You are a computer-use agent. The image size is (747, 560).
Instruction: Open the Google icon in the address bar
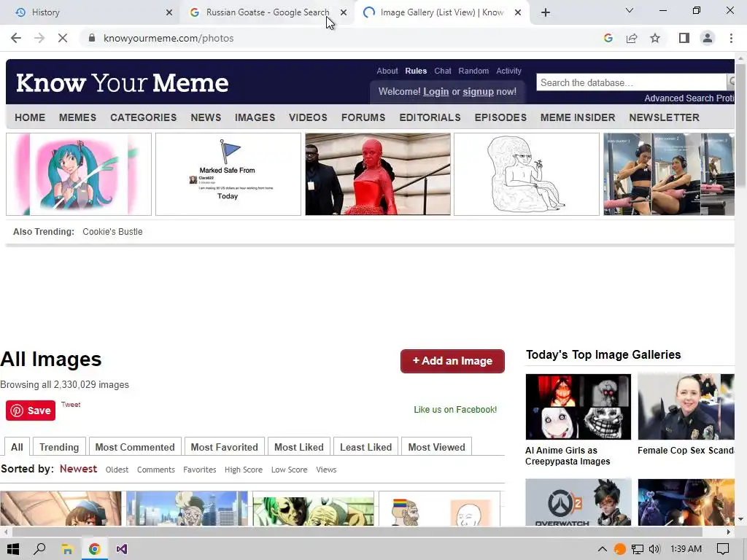608,38
